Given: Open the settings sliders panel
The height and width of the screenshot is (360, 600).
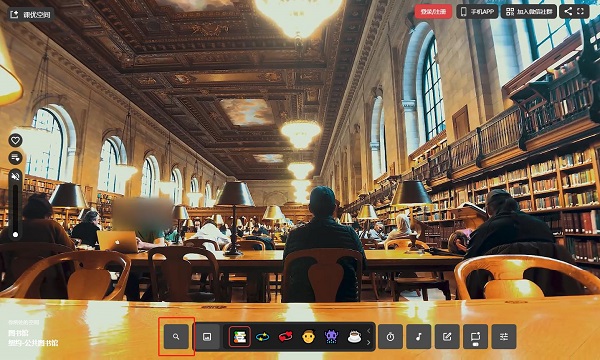Looking at the screenshot, I should tap(504, 337).
